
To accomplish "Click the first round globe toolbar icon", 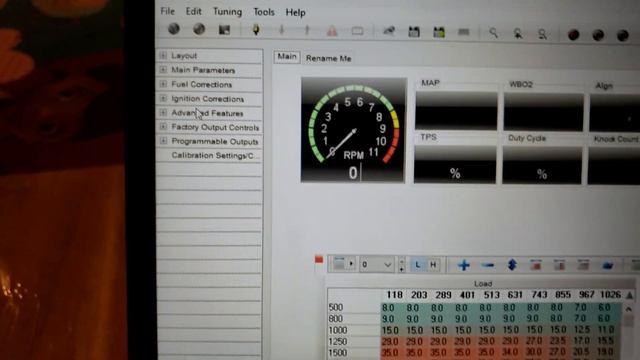I will [174, 29].
